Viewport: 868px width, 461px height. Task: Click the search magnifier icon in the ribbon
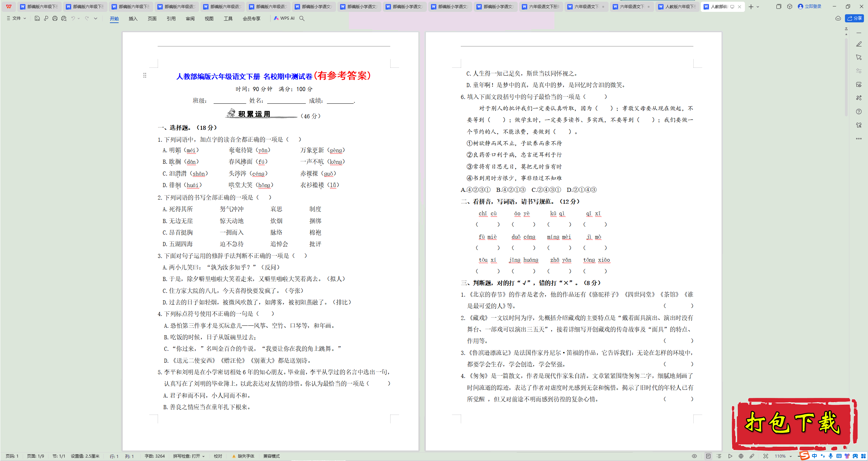302,18
